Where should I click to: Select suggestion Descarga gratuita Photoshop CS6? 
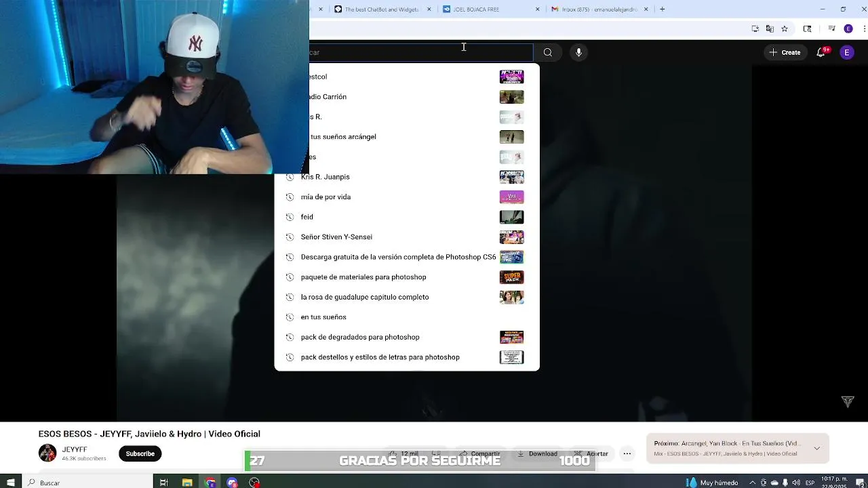[407, 257]
